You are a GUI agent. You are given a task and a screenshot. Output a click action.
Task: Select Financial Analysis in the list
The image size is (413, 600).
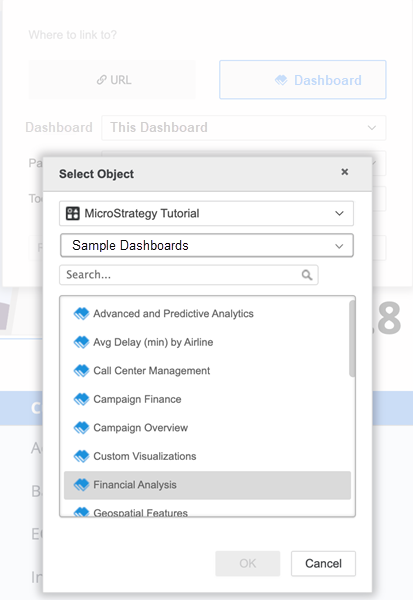click(207, 485)
